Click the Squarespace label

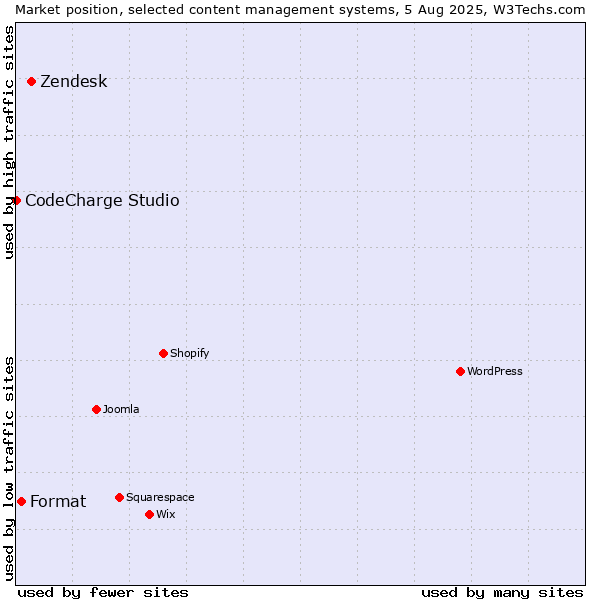(x=160, y=497)
